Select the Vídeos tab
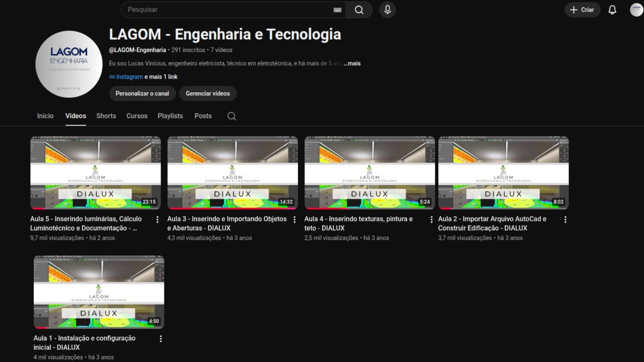Viewport: 644px width, 362px height. 76,116
